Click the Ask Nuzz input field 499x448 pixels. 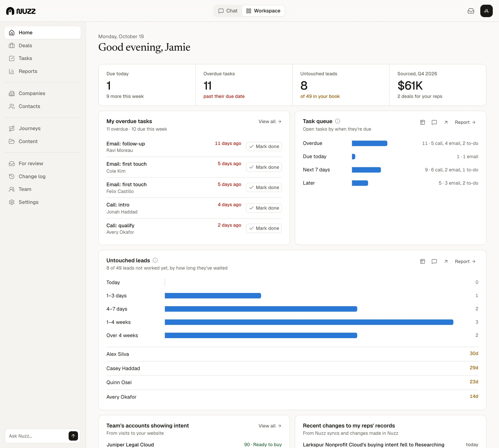(x=38, y=436)
